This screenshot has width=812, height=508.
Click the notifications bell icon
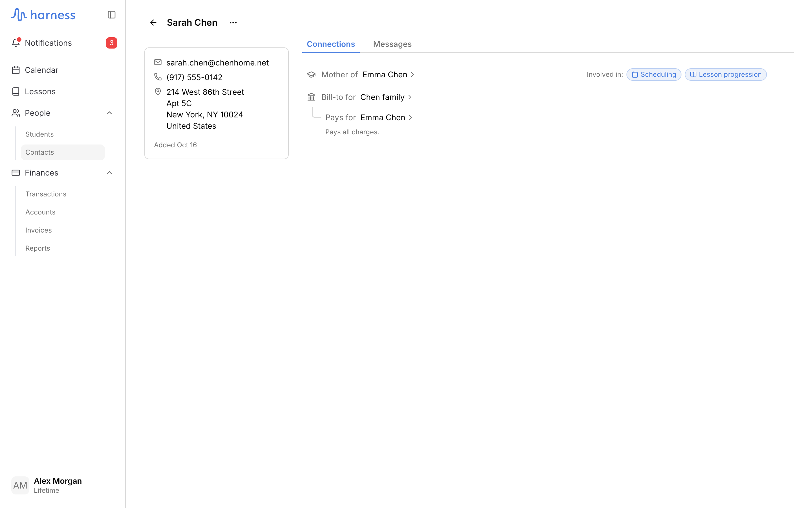[x=16, y=43]
